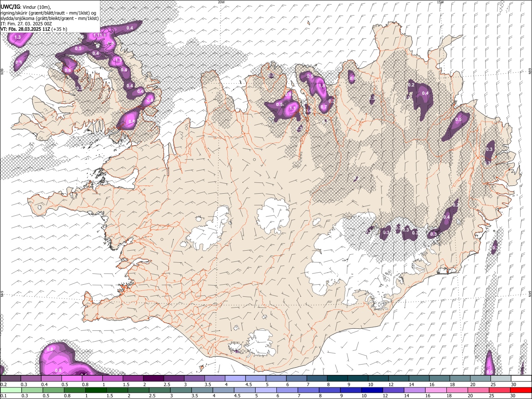Click the 15W longitude label
The width and height of the screenshot is (532, 399).
(440, 2)
